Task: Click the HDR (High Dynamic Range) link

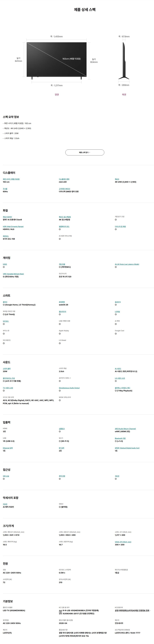Action: (x=13, y=226)
